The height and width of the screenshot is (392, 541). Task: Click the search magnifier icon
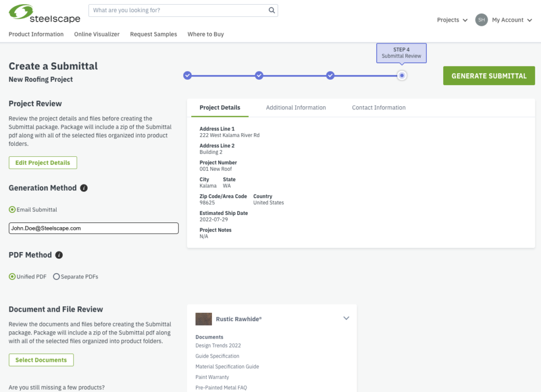point(272,11)
